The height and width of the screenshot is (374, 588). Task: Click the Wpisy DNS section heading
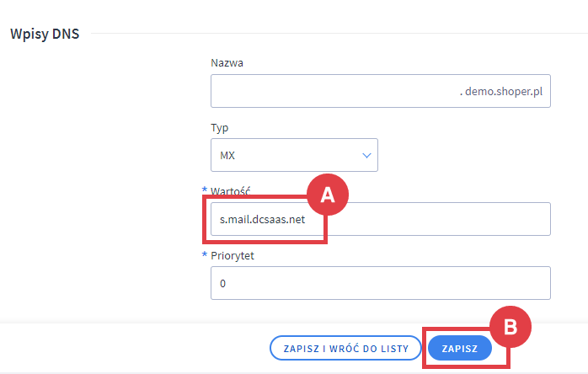pyautogui.click(x=45, y=35)
